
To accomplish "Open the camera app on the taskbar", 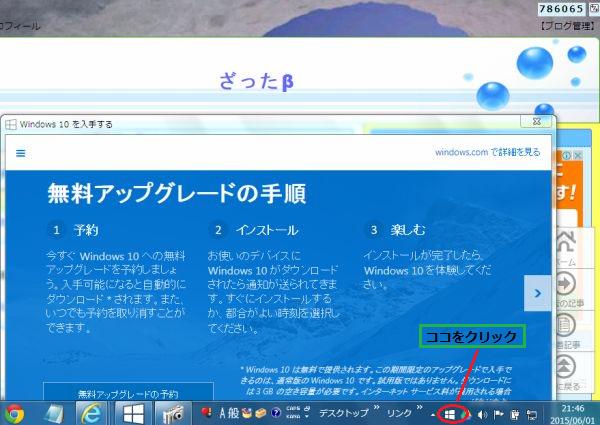I will coord(173,414).
